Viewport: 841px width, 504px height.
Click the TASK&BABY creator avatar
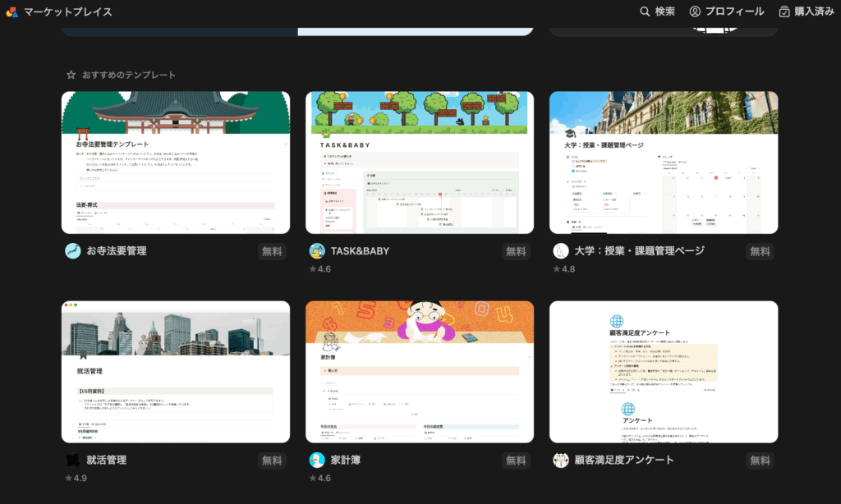point(317,251)
